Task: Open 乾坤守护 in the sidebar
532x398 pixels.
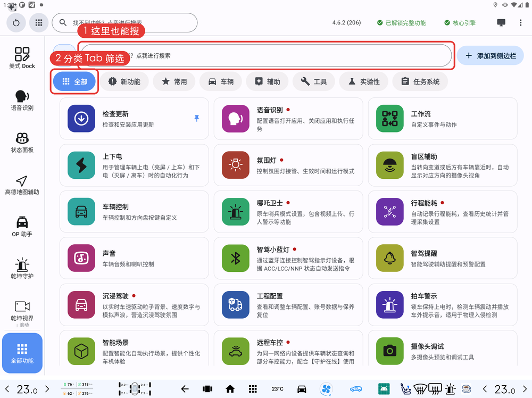Action: click(22, 269)
